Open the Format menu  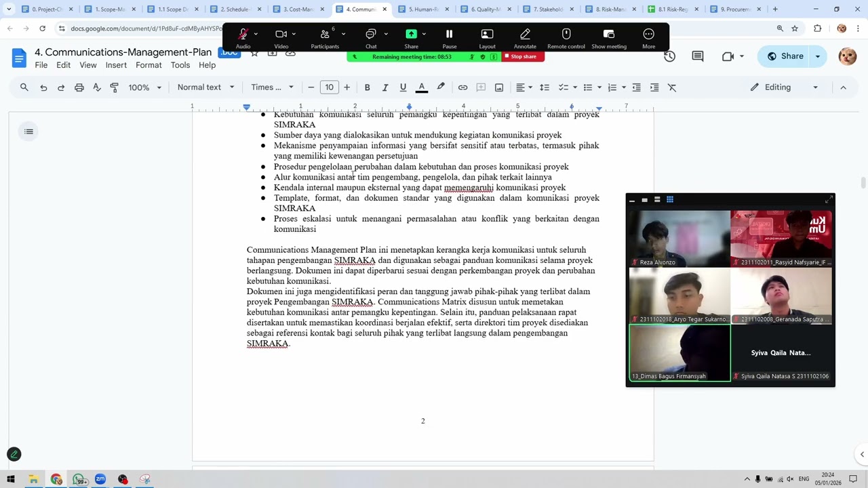[x=149, y=65]
